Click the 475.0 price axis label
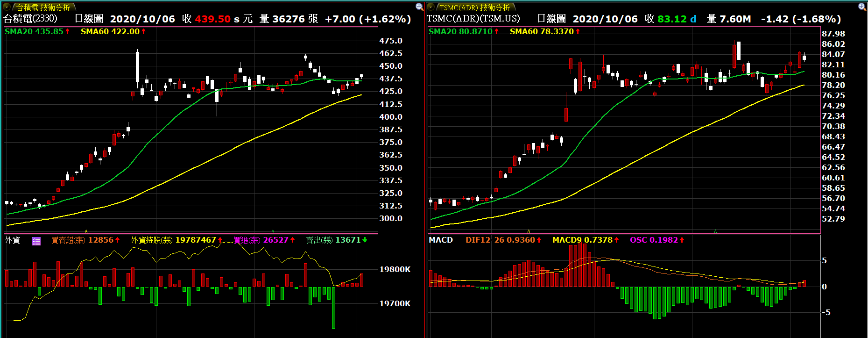The height and width of the screenshot is (338, 868). 391,41
